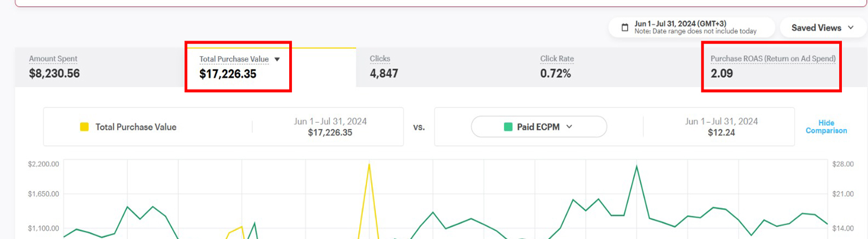The image size is (868, 239).
Task: Click the green line's tallest peak
Action: click(636, 166)
